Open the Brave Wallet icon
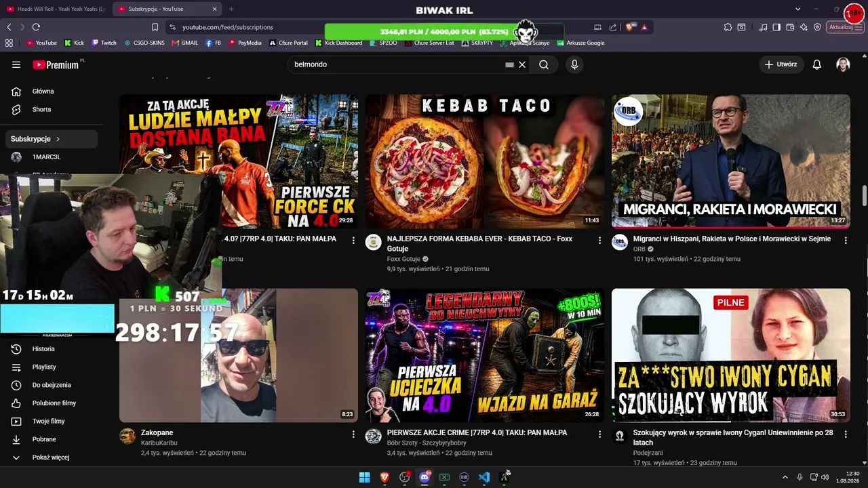The height and width of the screenshot is (488, 868). pos(790,27)
